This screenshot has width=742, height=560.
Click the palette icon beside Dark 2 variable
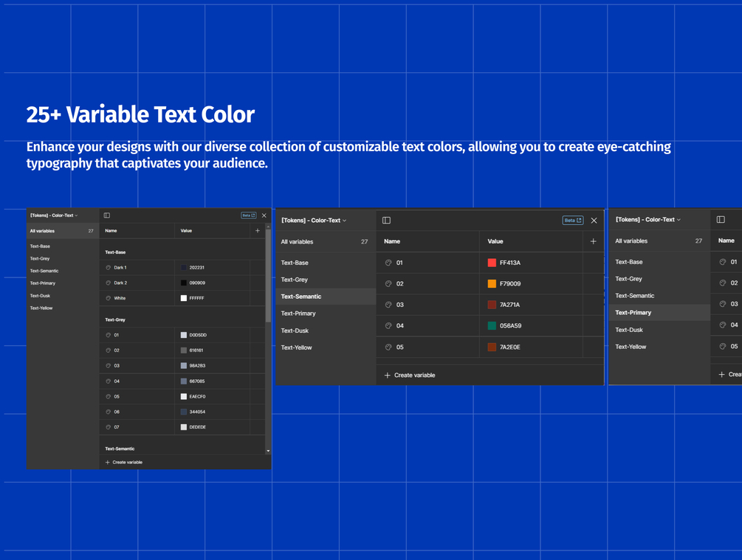109,283
